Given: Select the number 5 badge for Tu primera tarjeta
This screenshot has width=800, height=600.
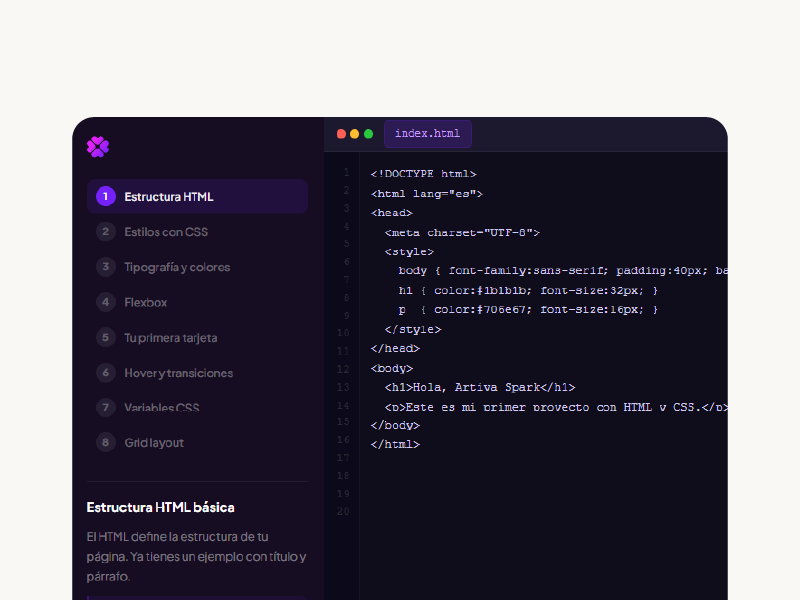Looking at the screenshot, I should pos(106,337).
